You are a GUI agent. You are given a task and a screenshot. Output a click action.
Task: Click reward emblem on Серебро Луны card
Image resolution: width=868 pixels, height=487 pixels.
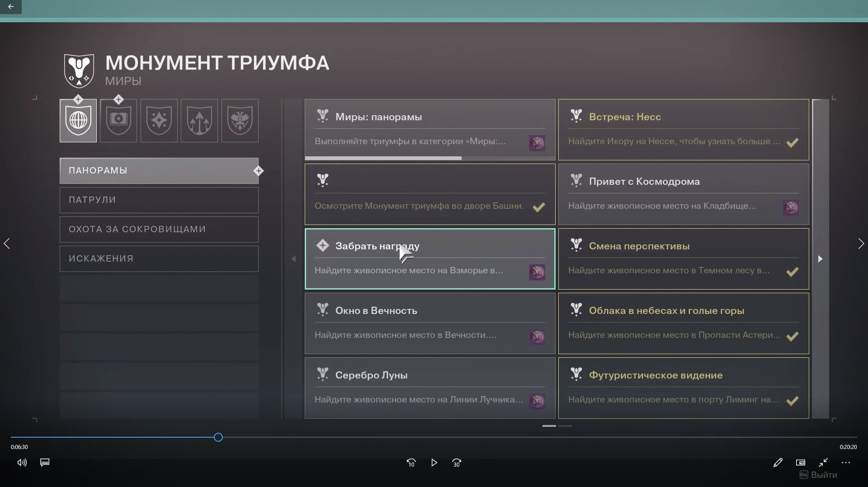[537, 402]
